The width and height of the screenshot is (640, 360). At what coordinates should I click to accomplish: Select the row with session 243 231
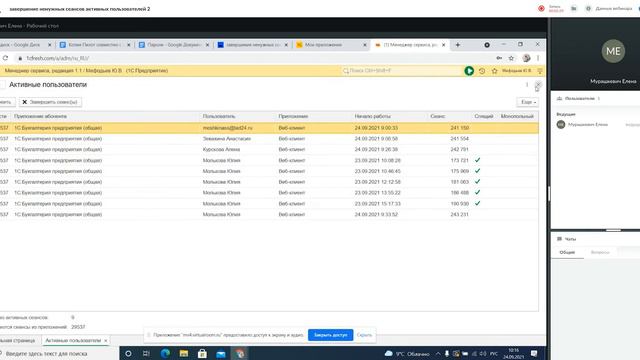click(x=269, y=214)
